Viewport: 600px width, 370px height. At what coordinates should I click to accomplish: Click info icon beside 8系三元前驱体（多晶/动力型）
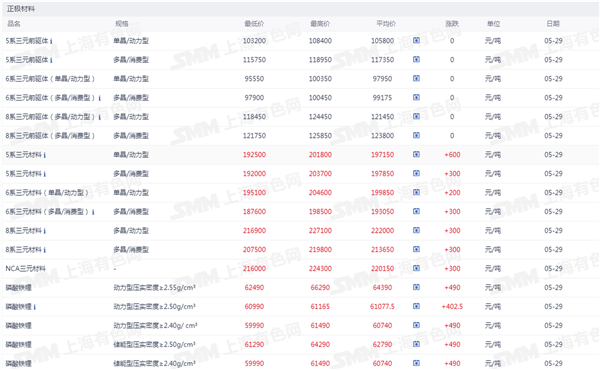click(x=99, y=117)
